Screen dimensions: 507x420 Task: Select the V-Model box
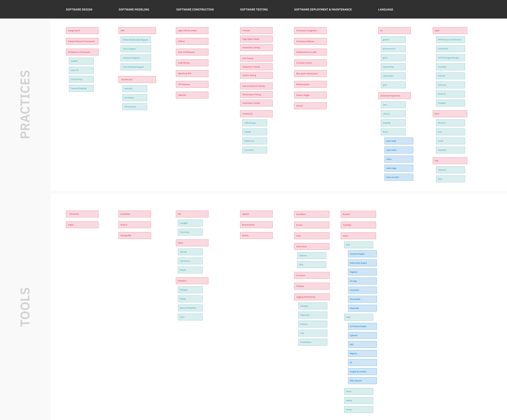(x=256, y=31)
